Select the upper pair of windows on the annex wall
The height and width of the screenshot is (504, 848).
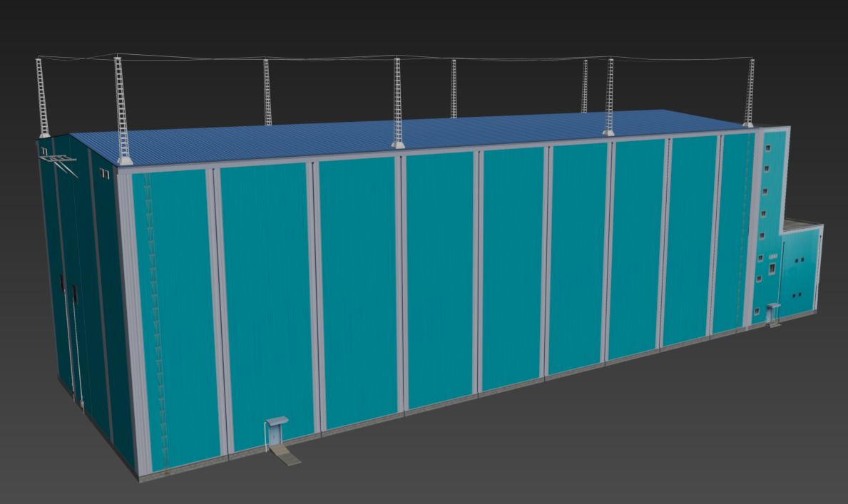coord(800,260)
